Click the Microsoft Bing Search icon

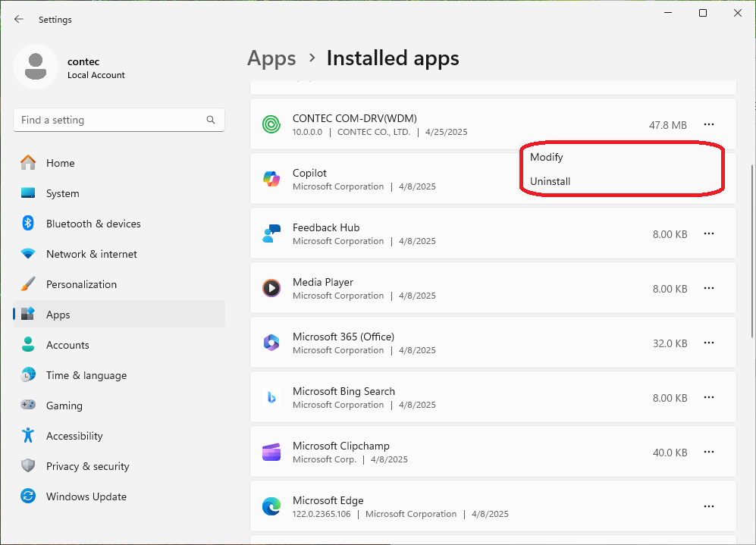point(271,397)
